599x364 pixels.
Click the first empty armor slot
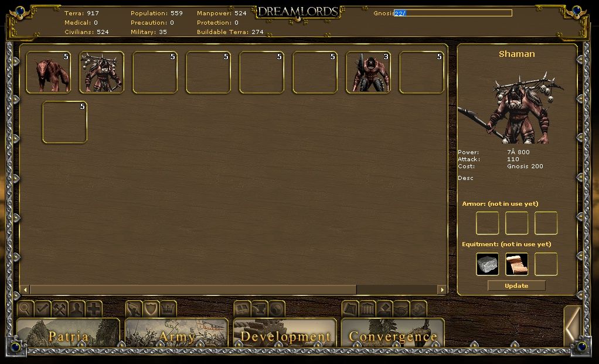coord(488,223)
